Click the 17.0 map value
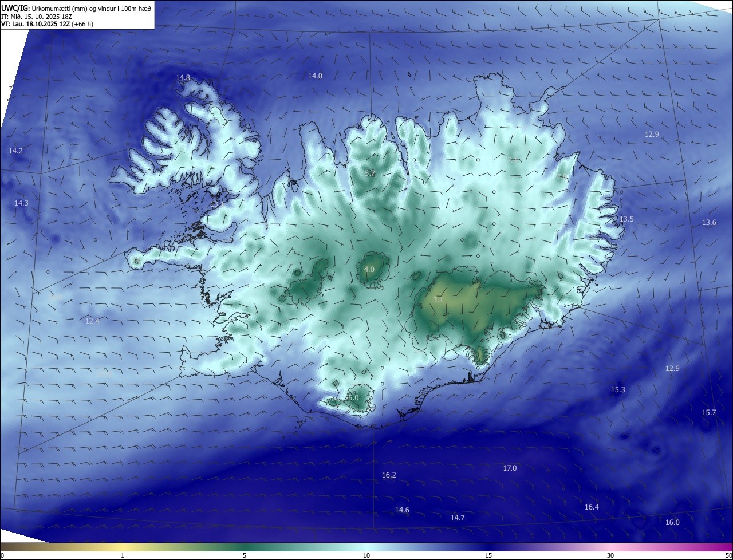This screenshot has width=733, height=560. pos(510,468)
